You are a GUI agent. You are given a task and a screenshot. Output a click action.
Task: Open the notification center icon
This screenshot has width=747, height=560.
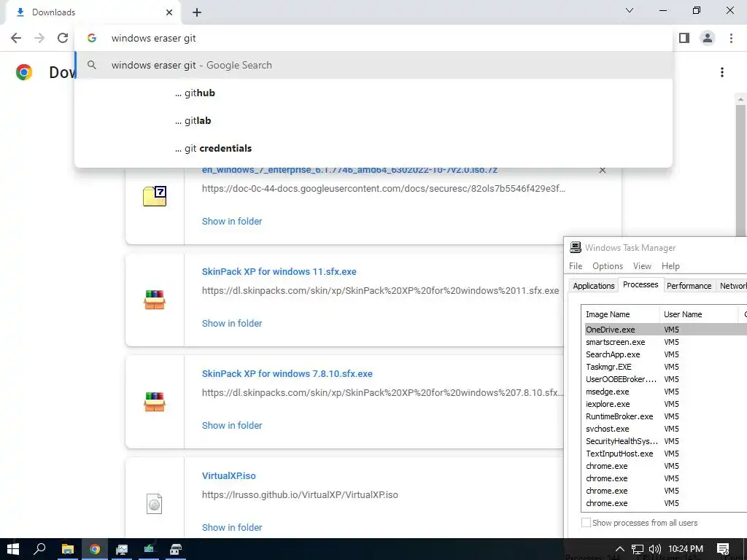[x=723, y=549]
